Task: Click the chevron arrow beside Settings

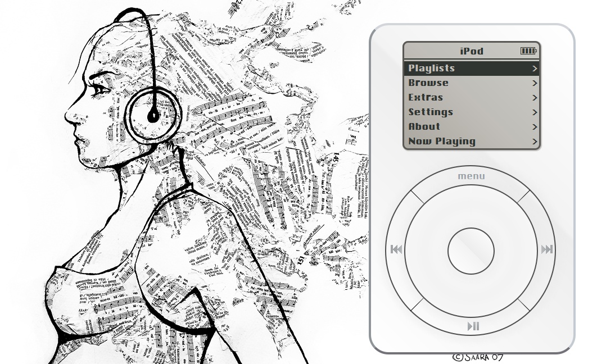Action: click(x=535, y=113)
